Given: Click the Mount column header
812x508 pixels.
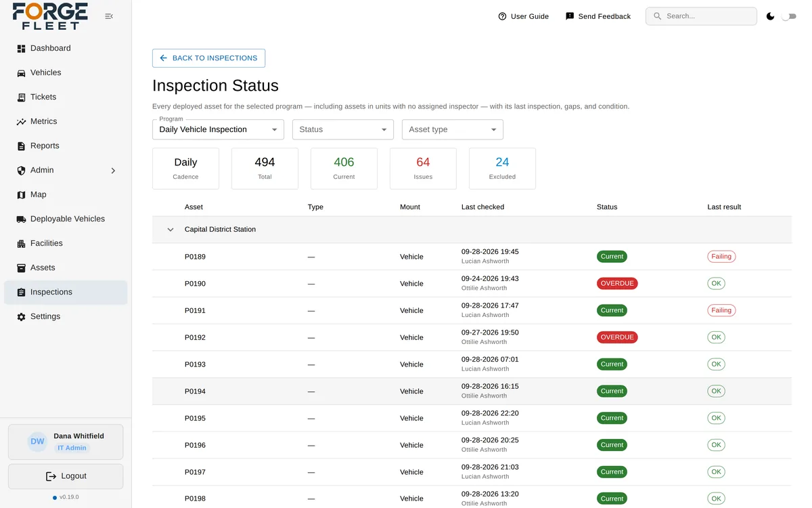Looking at the screenshot, I should tap(410, 207).
